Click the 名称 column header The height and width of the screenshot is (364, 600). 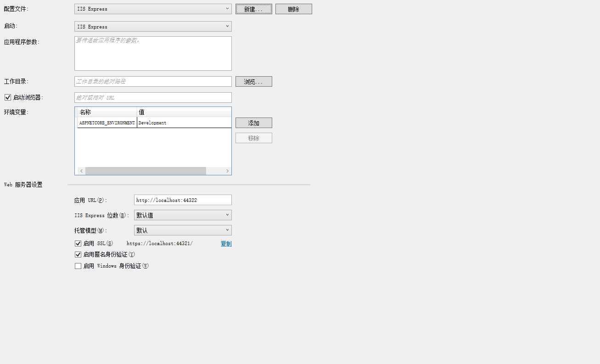107,112
